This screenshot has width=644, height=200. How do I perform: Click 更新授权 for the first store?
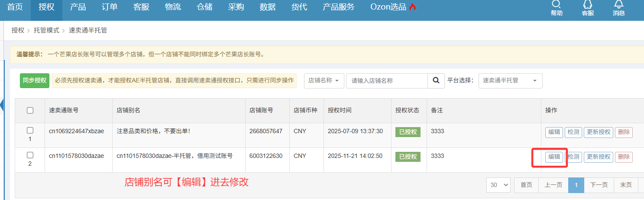point(598,132)
